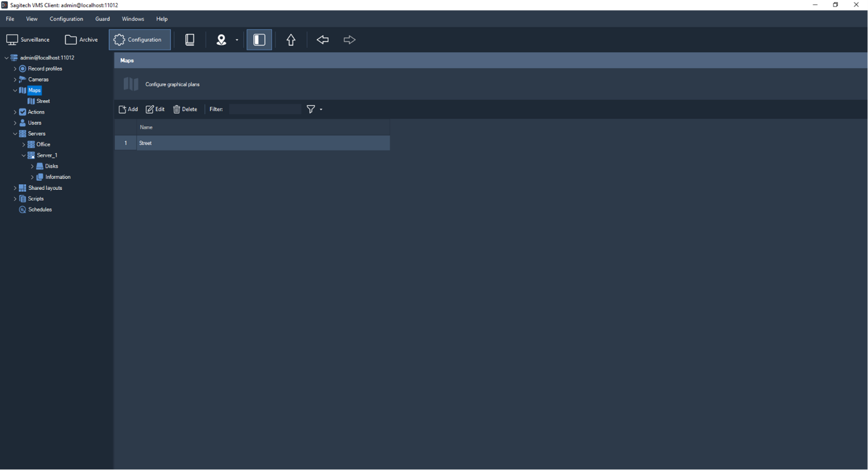Open the Windows menu
This screenshot has height=470, width=868.
pyautogui.click(x=133, y=19)
